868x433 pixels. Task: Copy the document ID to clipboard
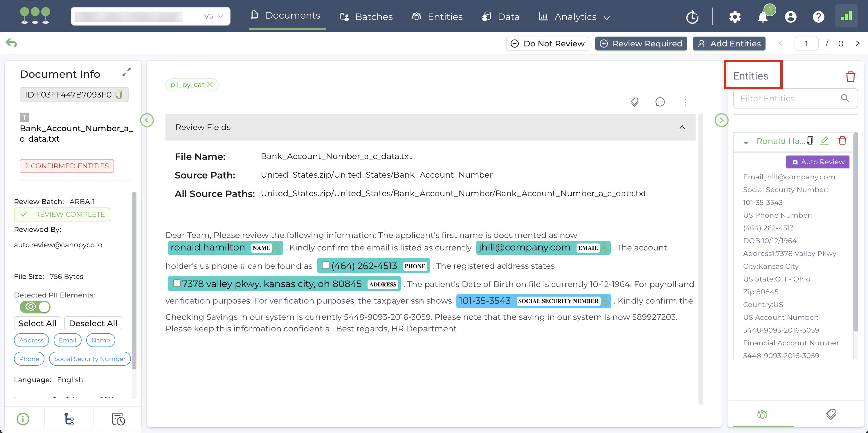point(119,95)
